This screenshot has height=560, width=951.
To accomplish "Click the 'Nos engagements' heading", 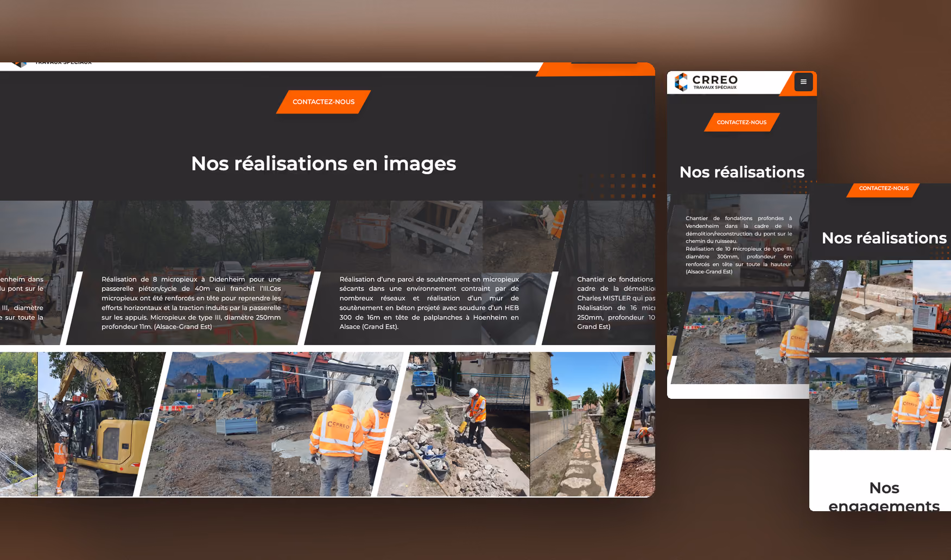I will click(x=884, y=496).
